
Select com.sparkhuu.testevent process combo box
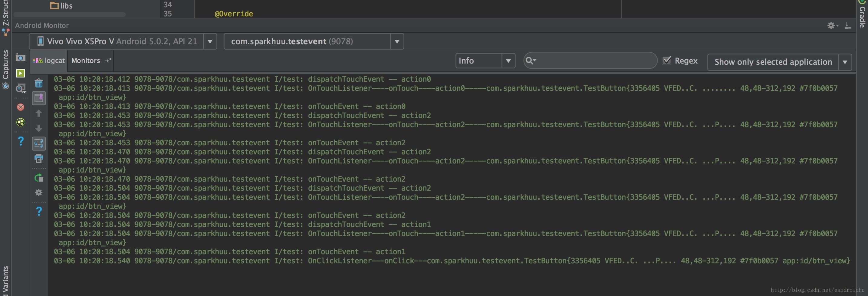[314, 41]
